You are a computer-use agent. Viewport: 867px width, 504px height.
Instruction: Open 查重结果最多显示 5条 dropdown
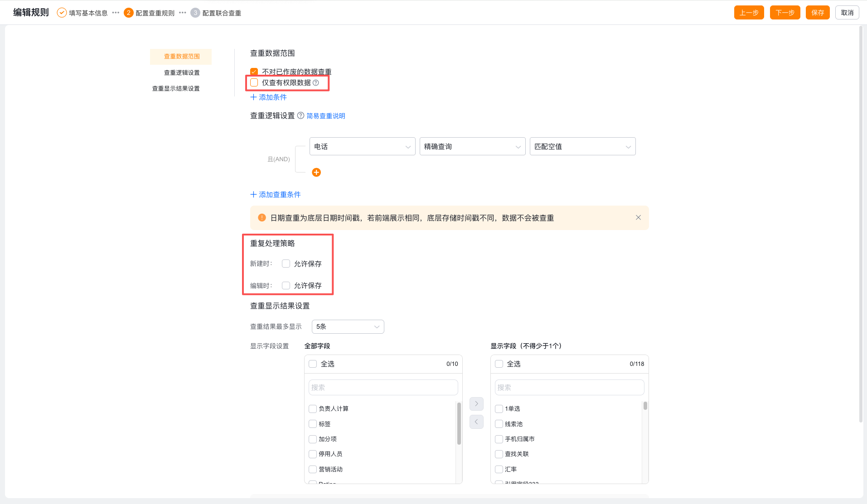348,326
